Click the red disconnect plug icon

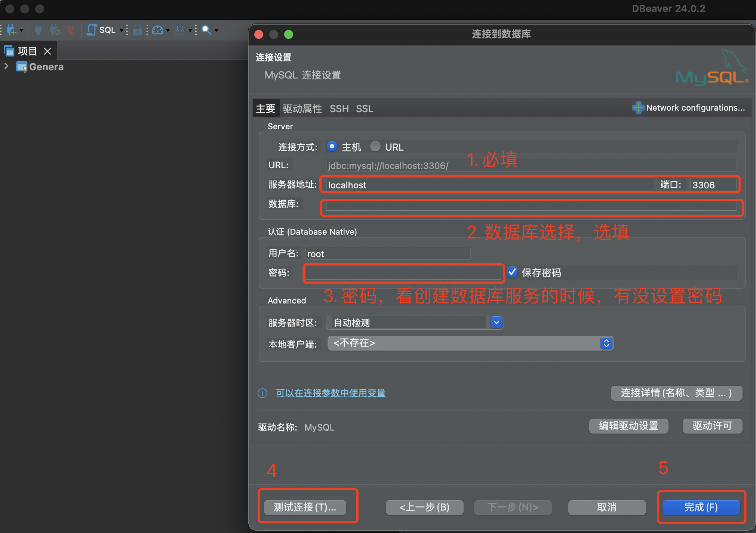click(71, 30)
